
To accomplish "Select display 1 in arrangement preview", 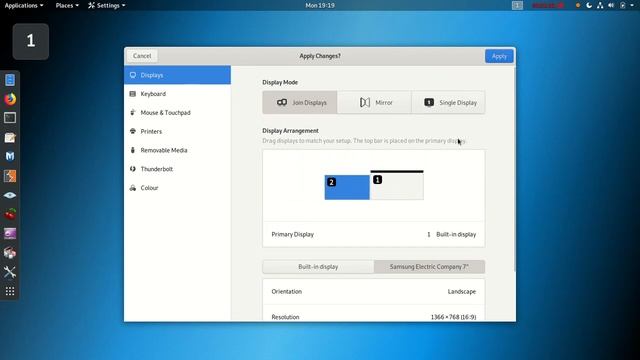I will (397, 185).
